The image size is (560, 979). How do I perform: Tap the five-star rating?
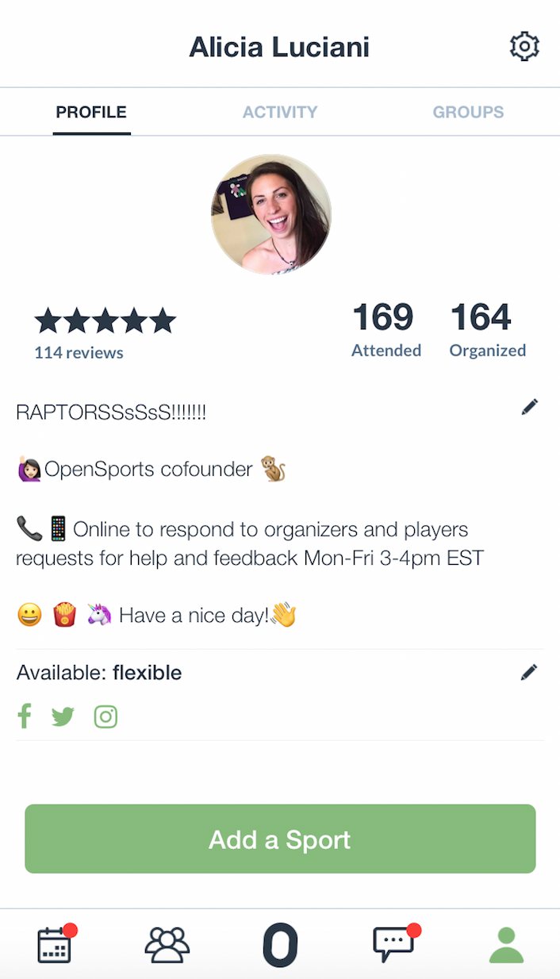coord(105,321)
